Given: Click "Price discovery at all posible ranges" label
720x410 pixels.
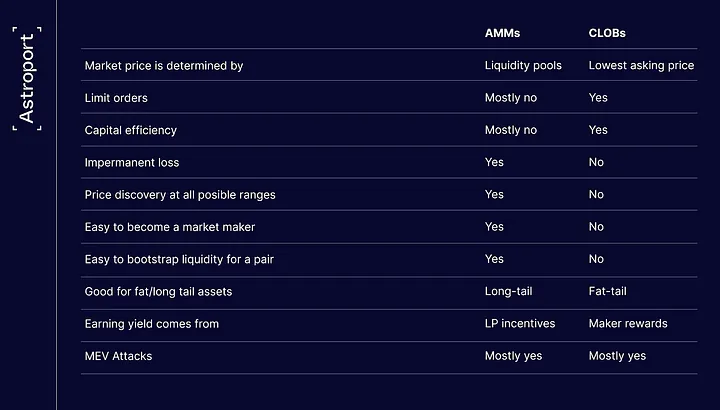Looking at the screenshot, I should pyautogui.click(x=180, y=195).
